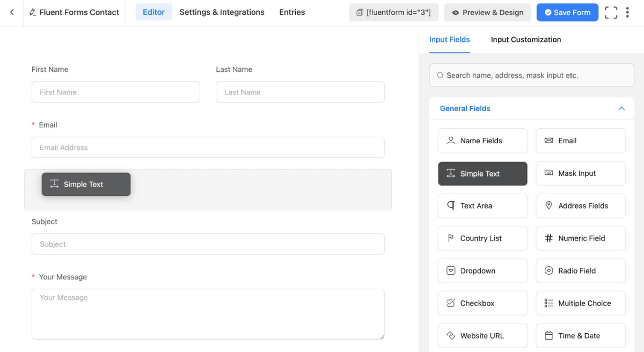Image resolution: width=644 pixels, height=352 pixels.
Task: Click the fullscreen expand icon
Action: pos(611,12)
